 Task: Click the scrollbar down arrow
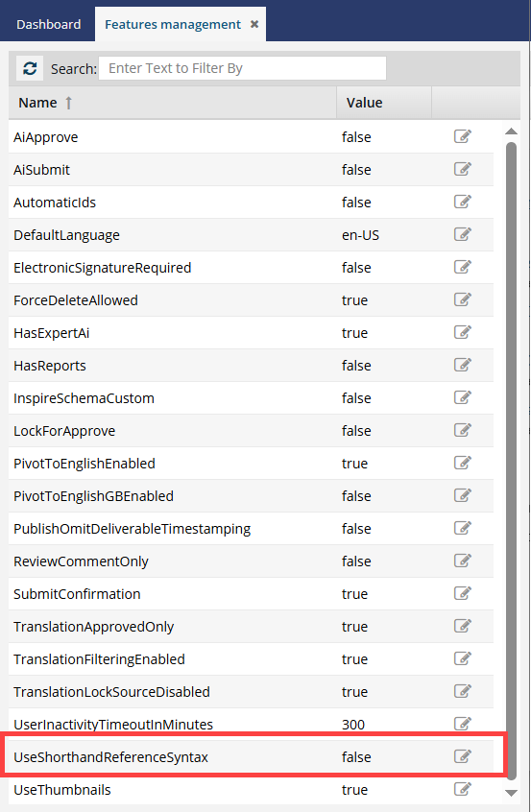click(x=511, y=793)
